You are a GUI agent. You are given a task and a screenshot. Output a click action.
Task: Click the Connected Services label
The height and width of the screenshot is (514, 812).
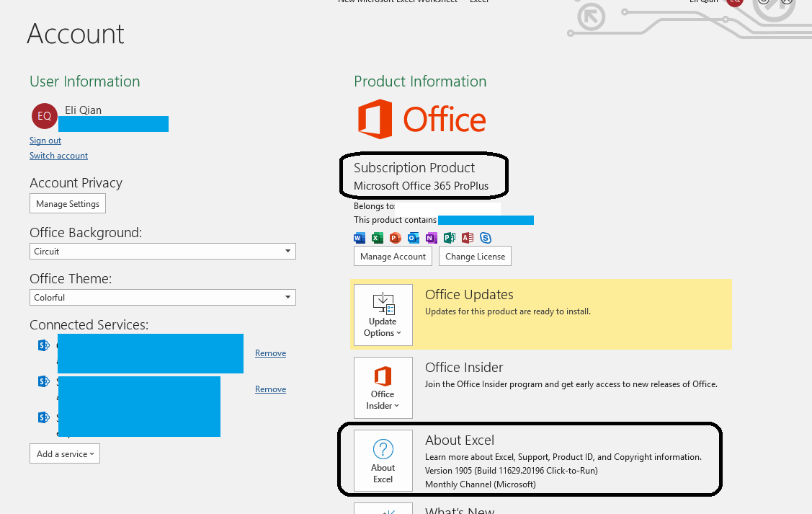pyautogui.click(x=89, y=325)
